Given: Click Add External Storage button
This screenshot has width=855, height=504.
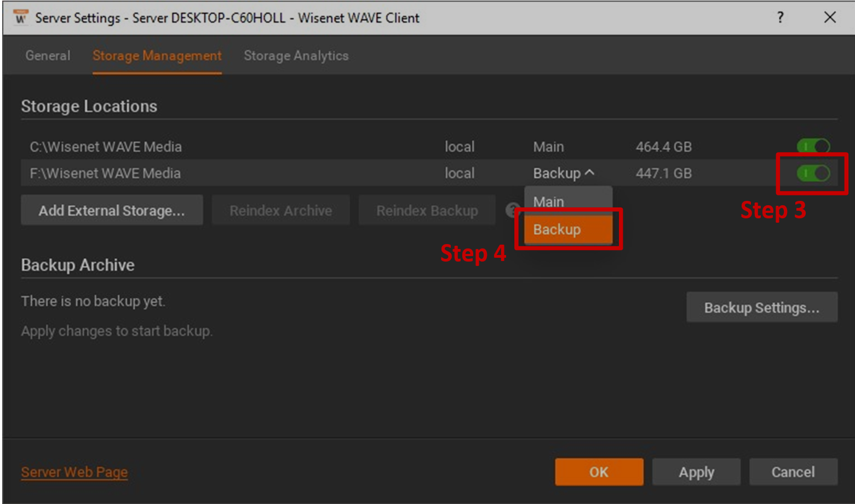Looking at the screenshot, I should [112, 210].
